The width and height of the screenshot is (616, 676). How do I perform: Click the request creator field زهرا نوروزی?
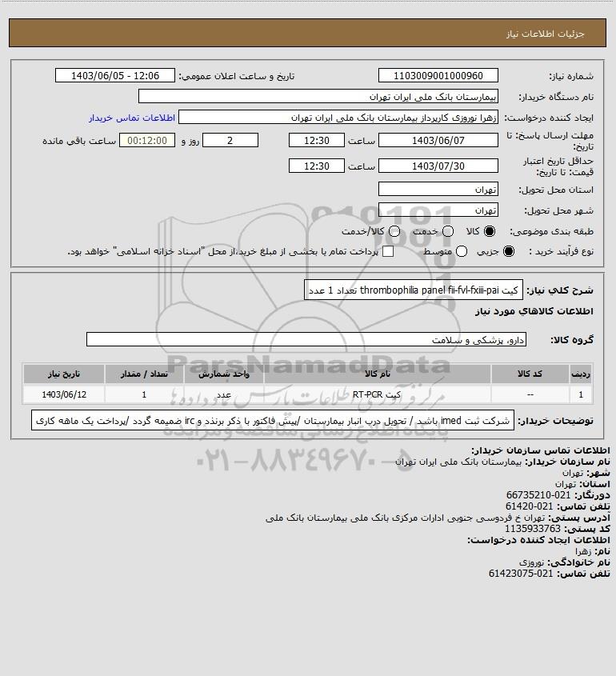point(338,118)
